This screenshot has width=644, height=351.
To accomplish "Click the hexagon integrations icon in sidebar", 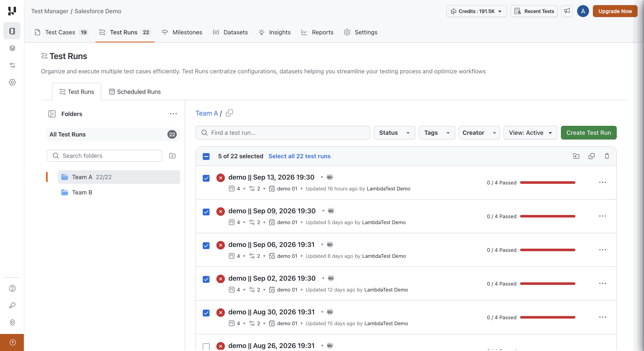I will coord(12,322).
